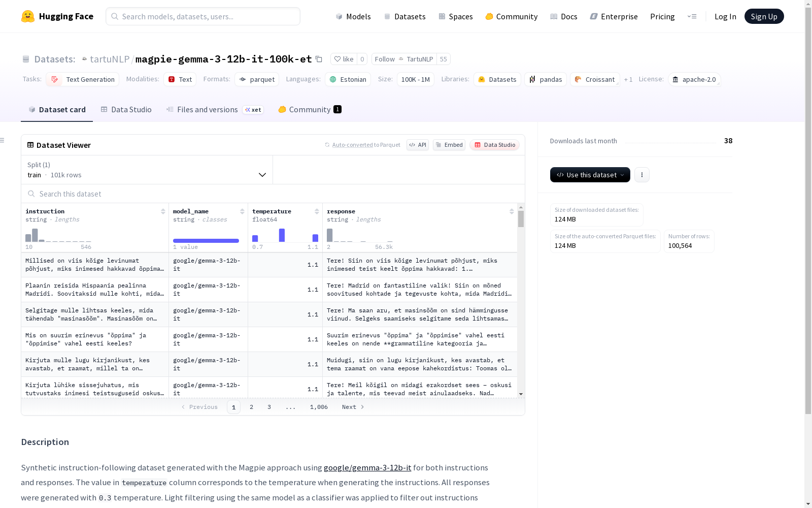
Task: Click the Previous page button
Action: coord(199,407)
